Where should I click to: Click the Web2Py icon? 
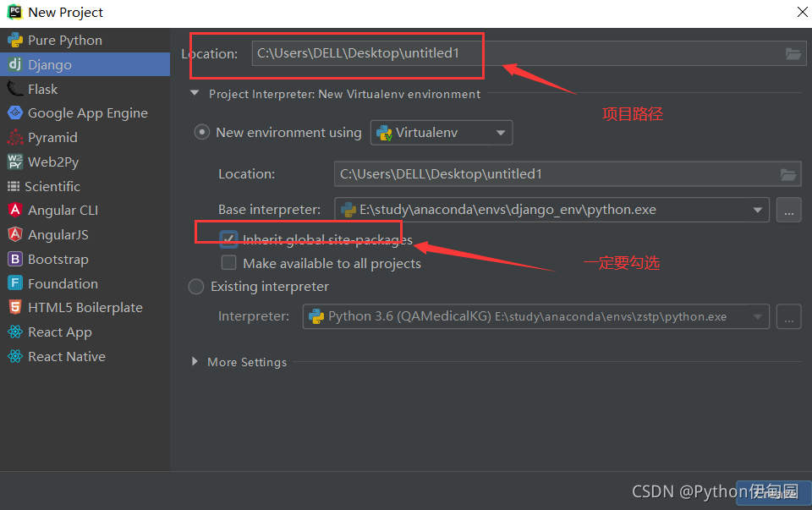coord(15,162)
